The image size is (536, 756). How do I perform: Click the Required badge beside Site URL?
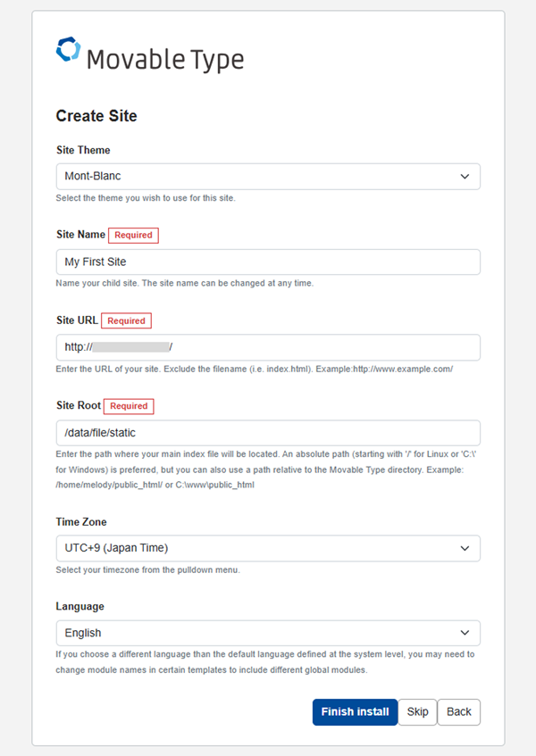[126, 320]
